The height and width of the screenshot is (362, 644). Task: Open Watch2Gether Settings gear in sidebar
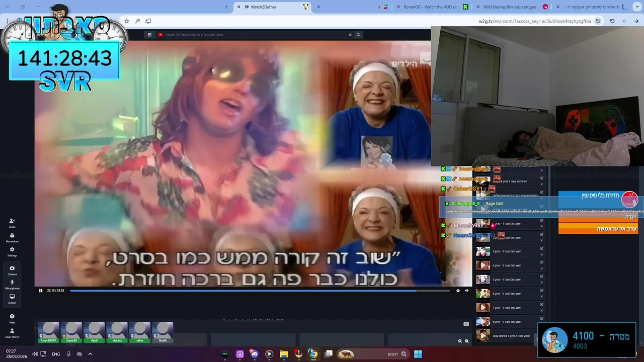12,251
